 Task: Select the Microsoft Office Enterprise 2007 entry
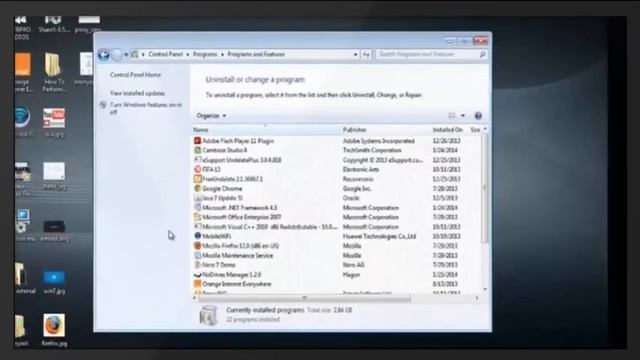337,217
